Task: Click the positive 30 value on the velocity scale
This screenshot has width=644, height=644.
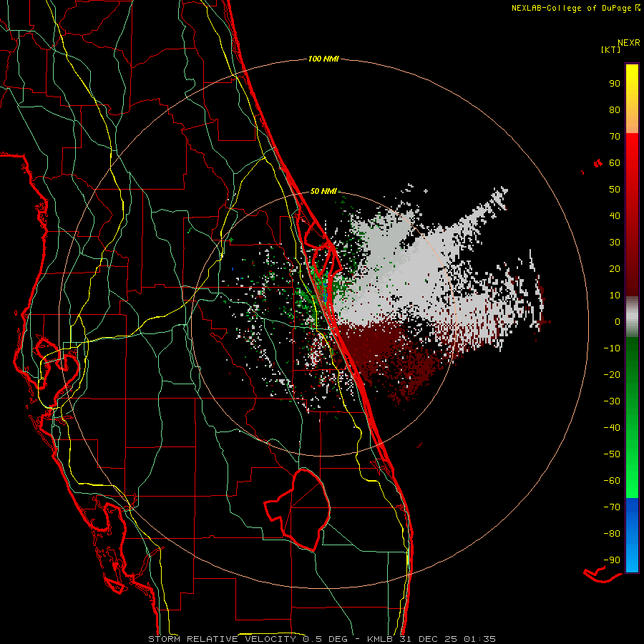Action: (x=615, y=243)
